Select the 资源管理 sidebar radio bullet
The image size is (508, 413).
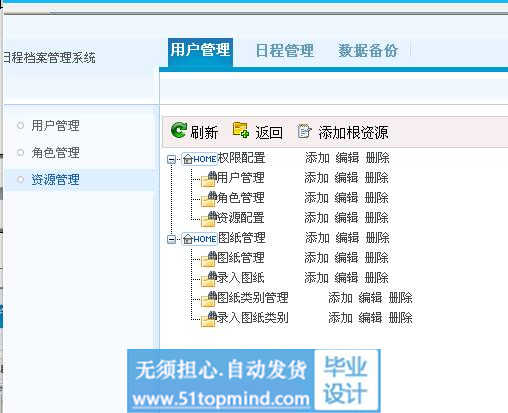click(x=20, y=180)
